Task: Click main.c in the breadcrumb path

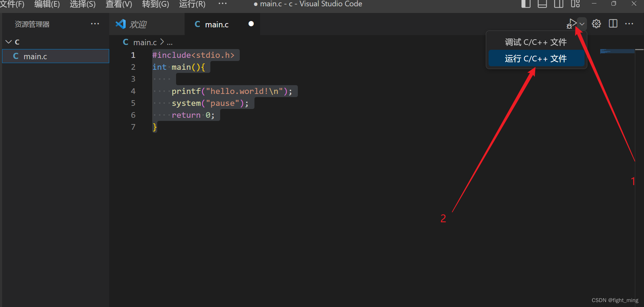Action: click(x=145, y=42)
